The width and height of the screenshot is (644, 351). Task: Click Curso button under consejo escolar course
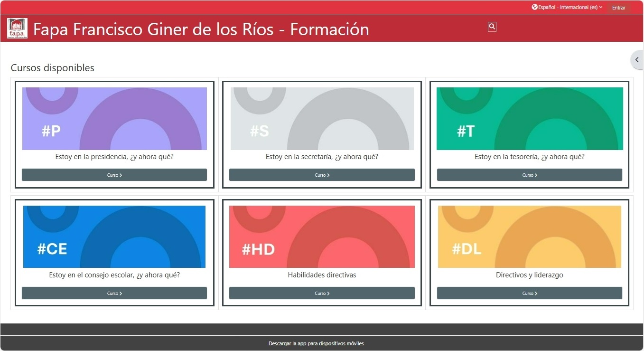tap(114, 293)
